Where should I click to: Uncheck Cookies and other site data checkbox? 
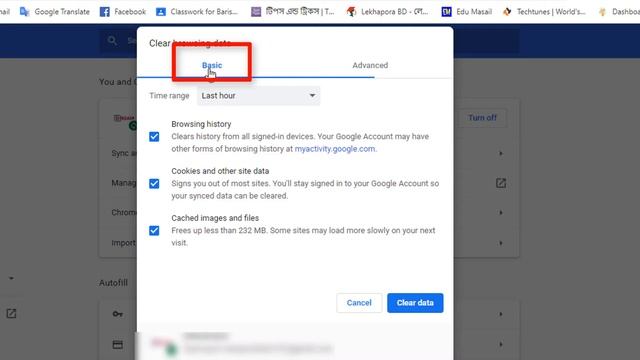click(x=154, y=184)
